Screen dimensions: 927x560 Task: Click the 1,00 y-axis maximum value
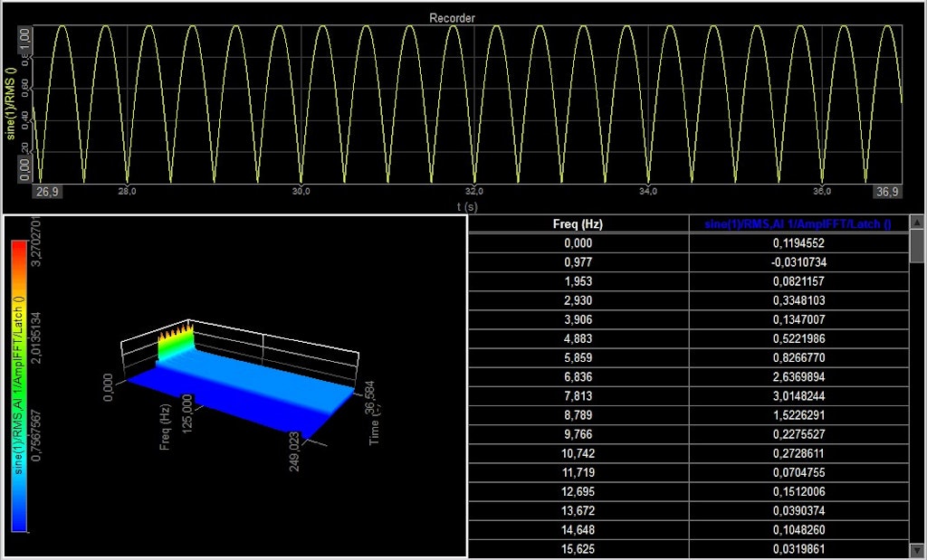[x=24, y=38]
